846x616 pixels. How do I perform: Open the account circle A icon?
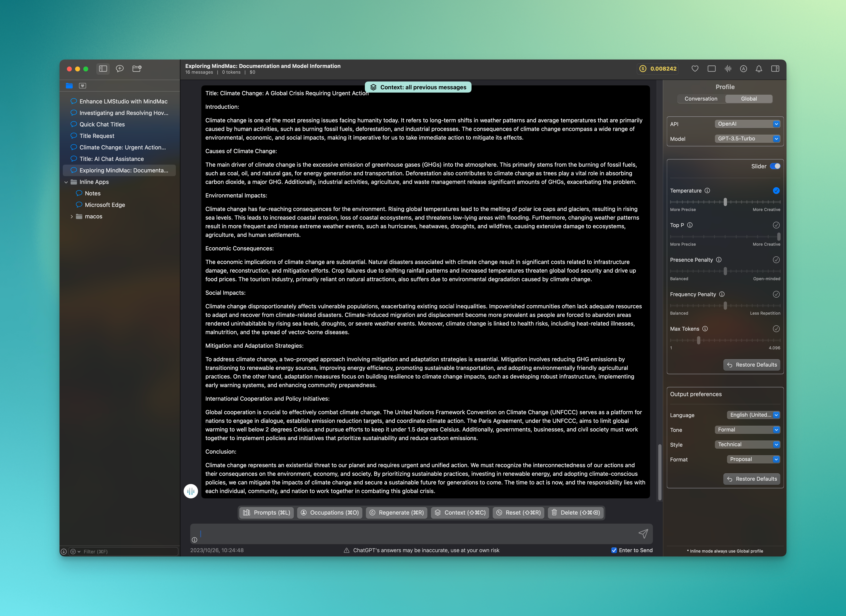coord(743,69)
